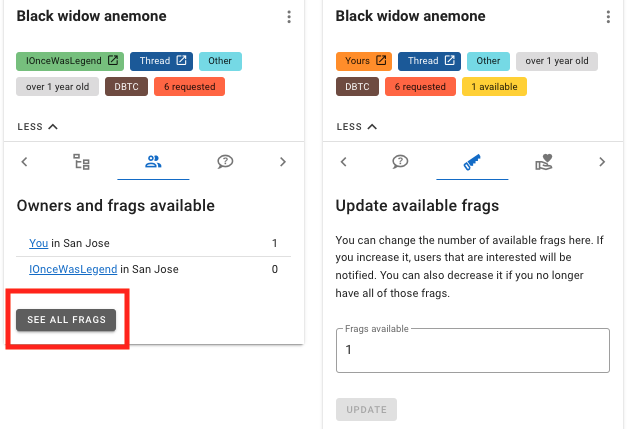Collapse the LESS expander above Update available frags

click(x=356, y=127)
